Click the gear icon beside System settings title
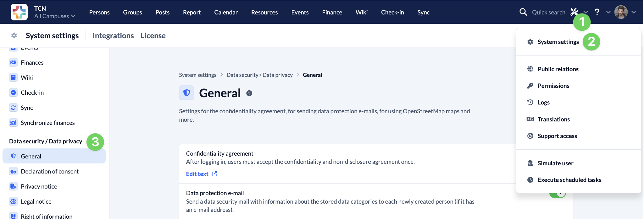This screenshot has height=219, width=644. click(14, 35)
